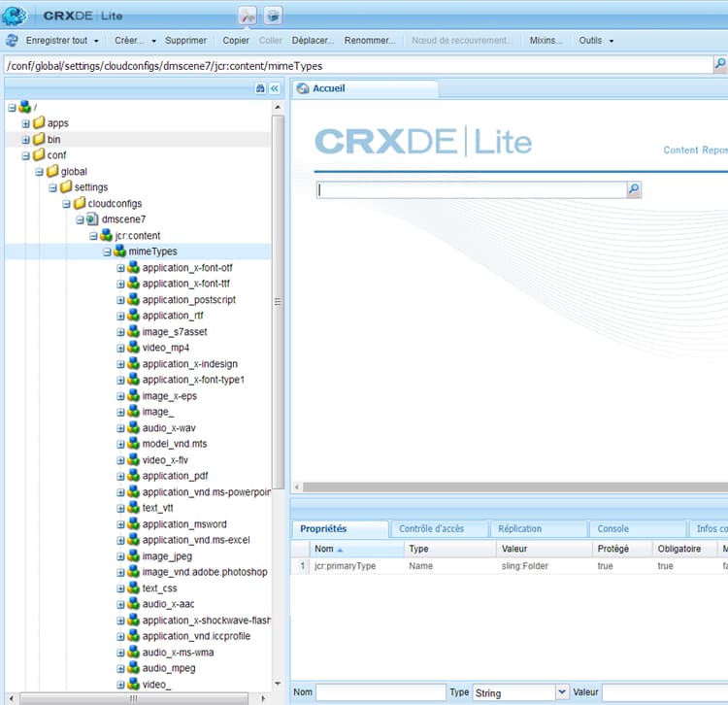Image resolution: width=728 pixels, height=705 pixels.
Task: Click the video_mp4 node icon
Action: coord(134,348)
